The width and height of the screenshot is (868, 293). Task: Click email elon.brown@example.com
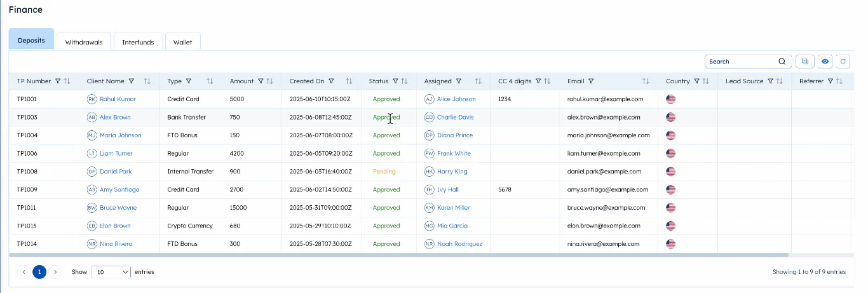(604, 226)
